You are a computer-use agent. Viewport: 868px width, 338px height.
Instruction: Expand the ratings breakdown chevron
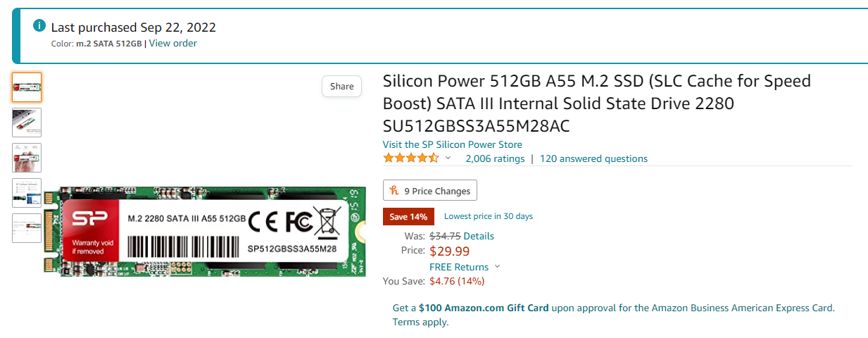pyautogui.click(x=448, y=158)
